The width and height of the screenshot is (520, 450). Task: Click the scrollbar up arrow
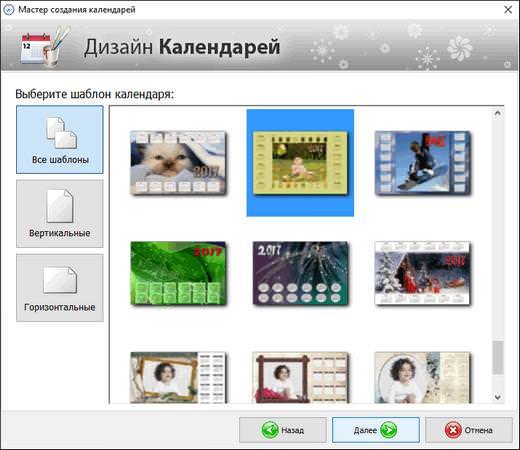click(x=498, y=114)
